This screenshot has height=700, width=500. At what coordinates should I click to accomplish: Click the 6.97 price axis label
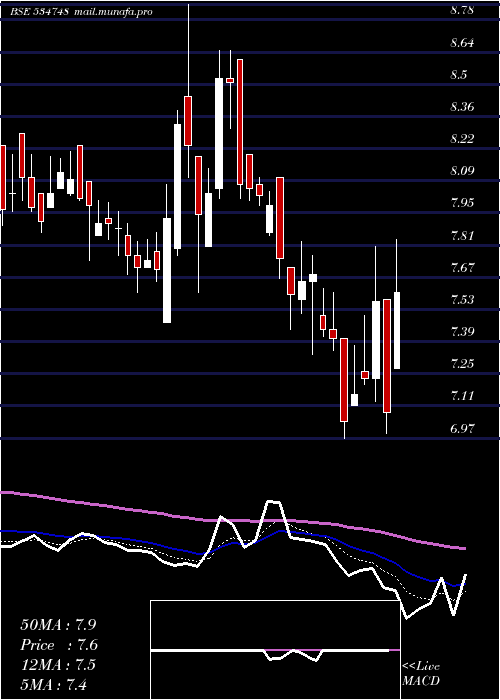tap(462, 429)
